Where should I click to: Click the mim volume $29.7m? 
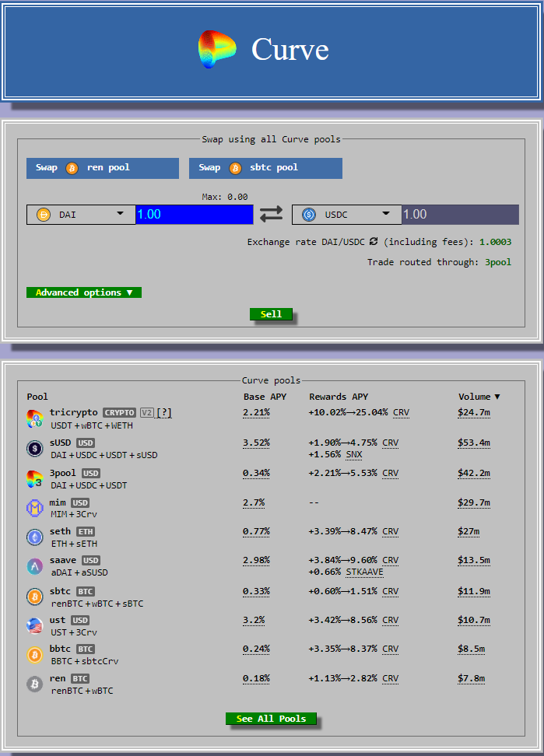point(474,502)
